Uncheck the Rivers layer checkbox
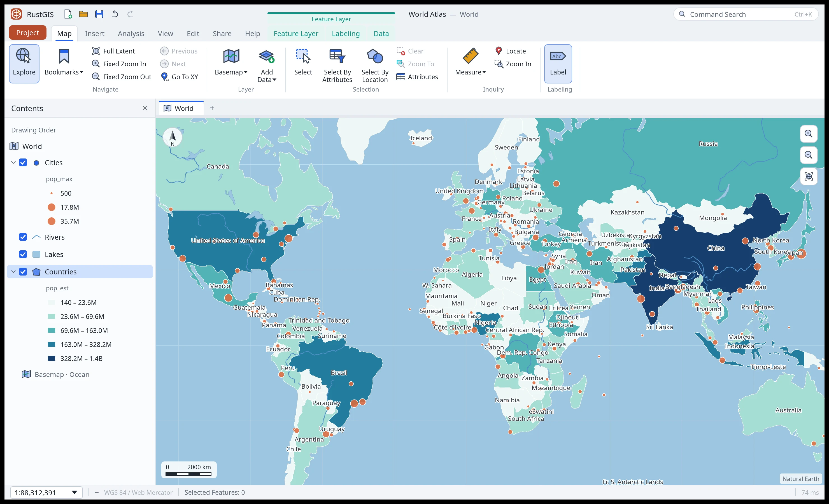The image size is (829, 504). (x=23, y=237)
